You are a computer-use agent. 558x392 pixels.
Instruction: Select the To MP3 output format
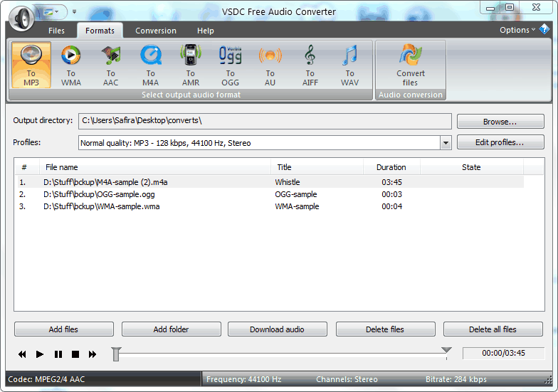tap(31, 65)
